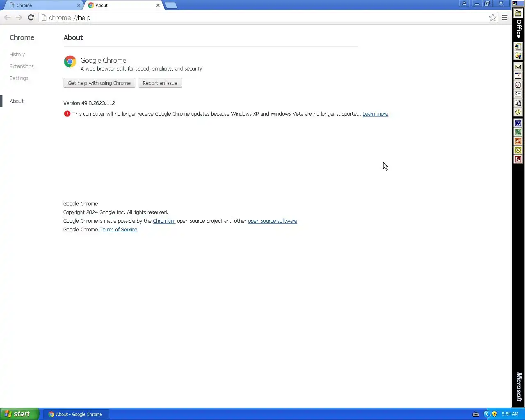Open a new tab
This screenshot has width=525, height=420.
click(x=171, y=5)
